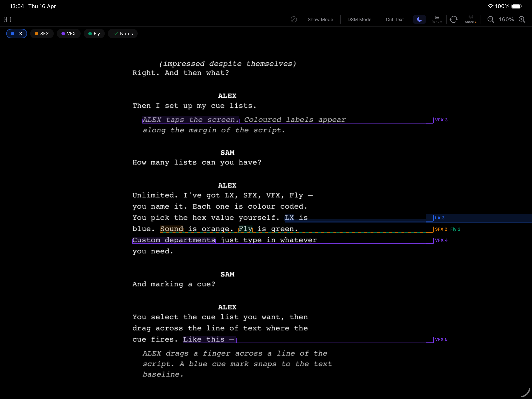Open the Notes pencil chip

tap(123, 34)
